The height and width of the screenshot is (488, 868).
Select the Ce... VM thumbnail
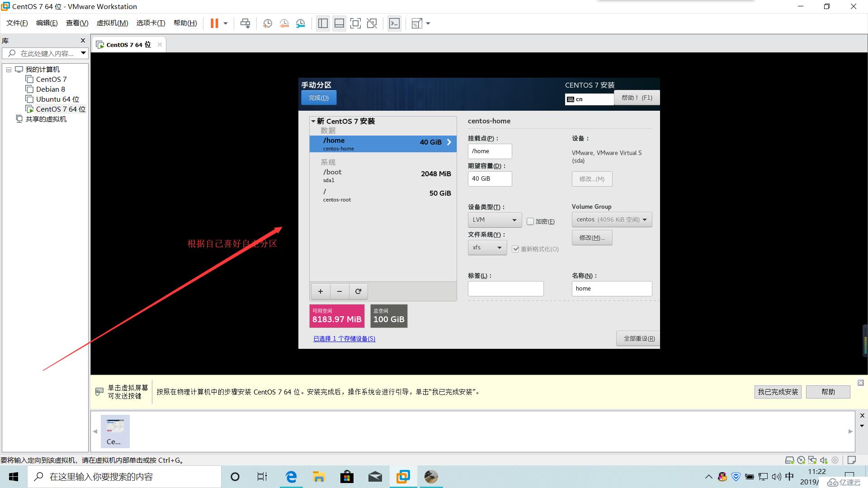pos(115,432)
